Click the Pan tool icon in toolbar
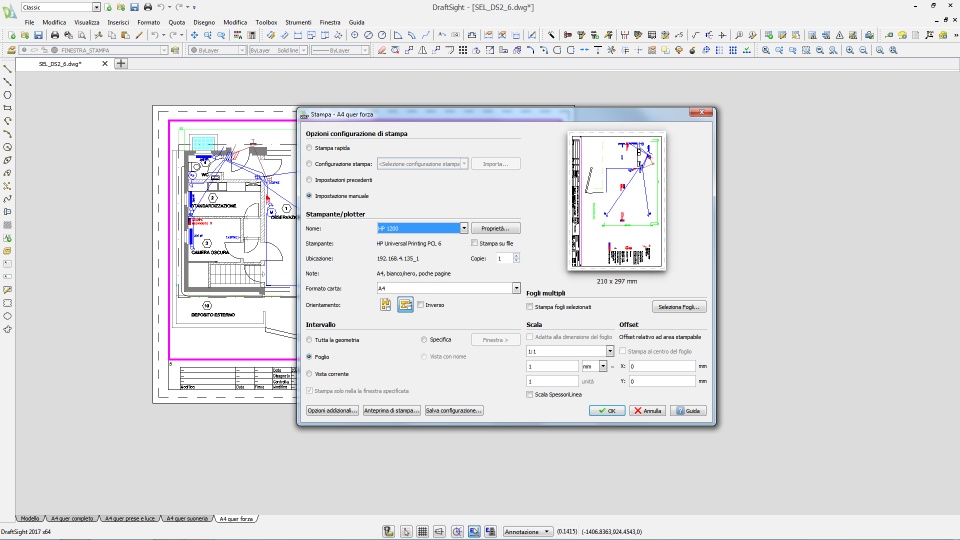This screenshot has height=540, width=960. 194,35
